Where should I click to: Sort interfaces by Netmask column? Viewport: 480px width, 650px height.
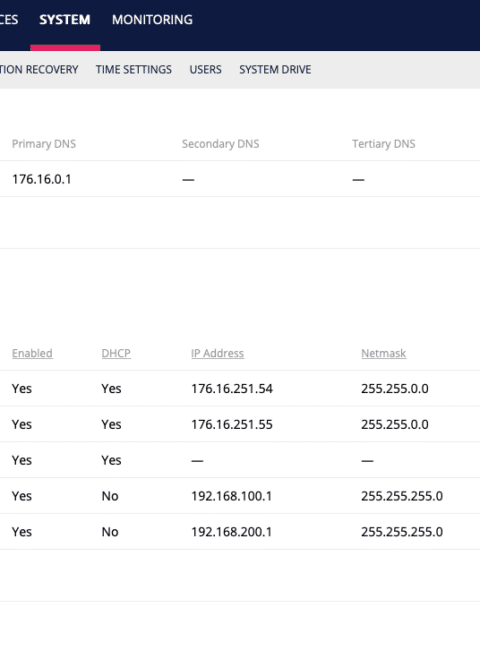[x=383, y=353]
